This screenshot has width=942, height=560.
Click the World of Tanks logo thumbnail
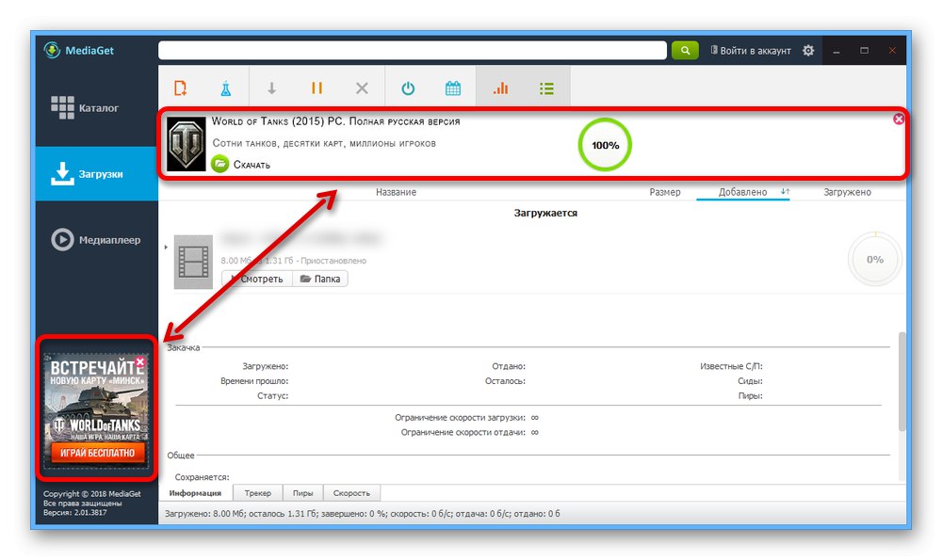pos(187,144)
